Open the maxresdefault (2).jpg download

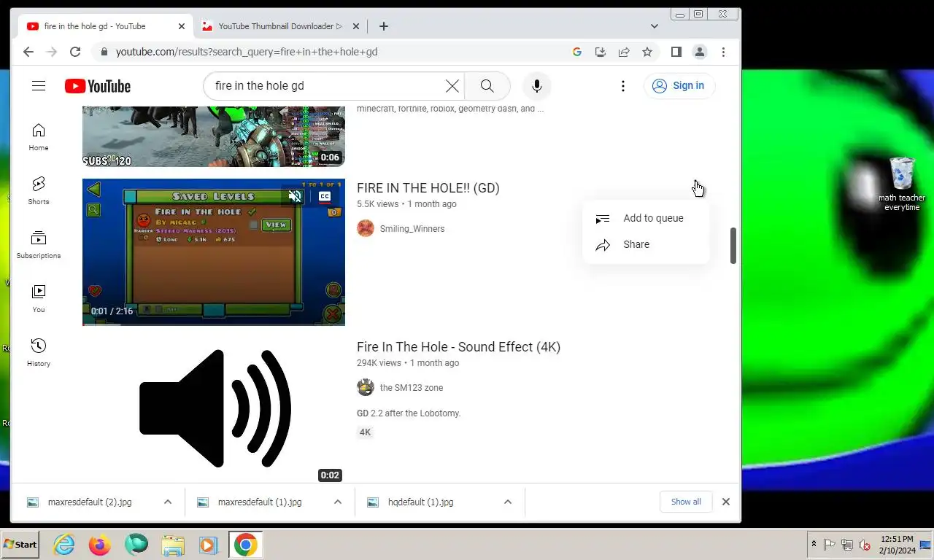(90, 502)
